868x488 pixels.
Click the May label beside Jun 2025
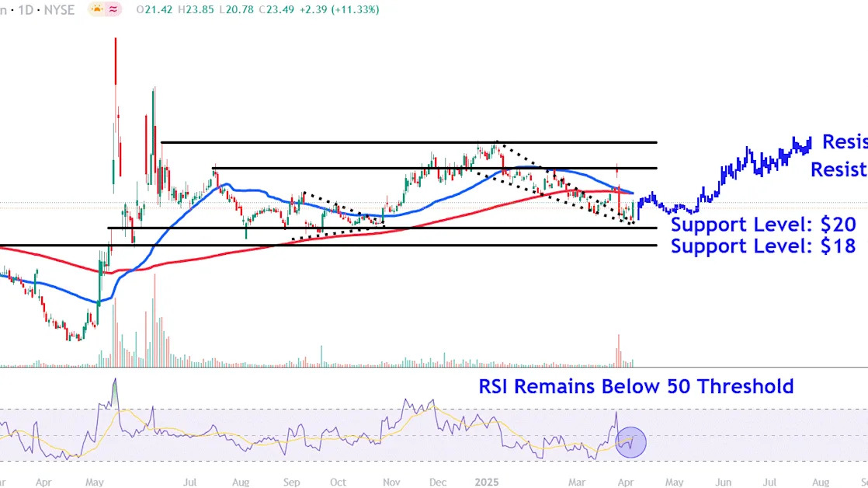tap(674, 483)
